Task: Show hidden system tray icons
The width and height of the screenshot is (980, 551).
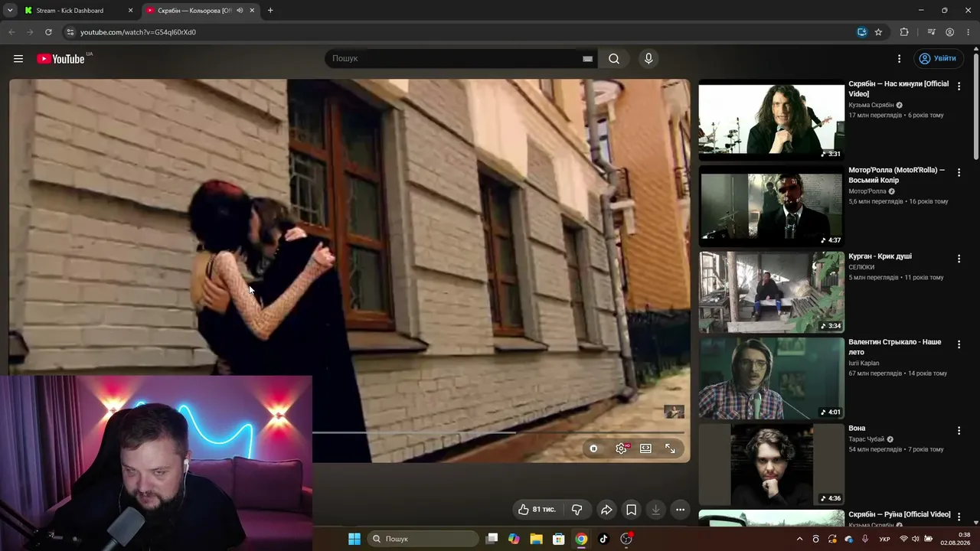Action: click(x=800, y=539)
